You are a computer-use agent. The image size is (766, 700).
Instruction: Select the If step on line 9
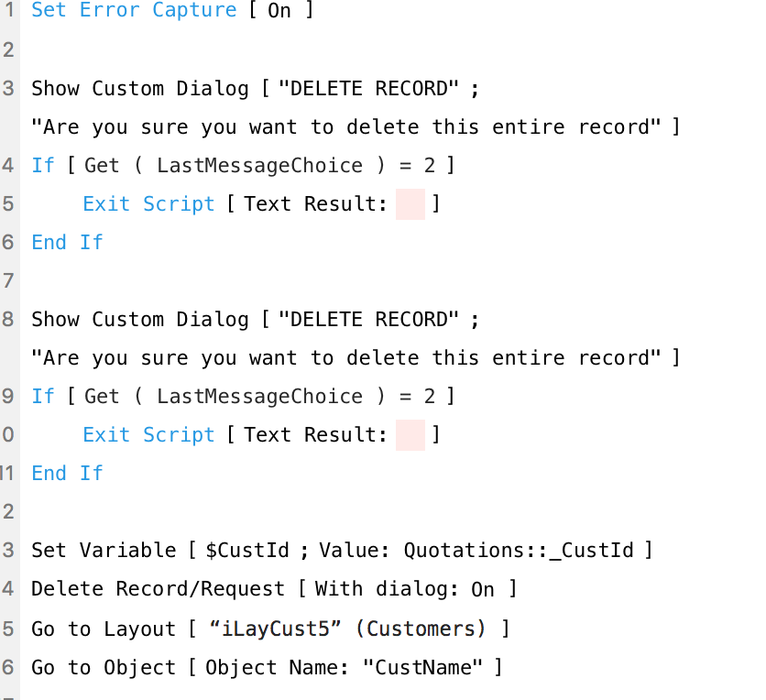point(243,397)
